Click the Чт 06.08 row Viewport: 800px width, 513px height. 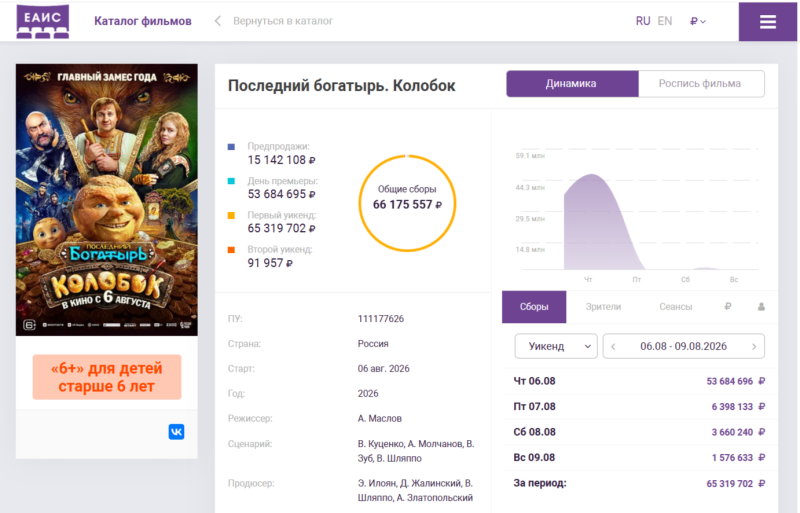click(x=639, y=381)
